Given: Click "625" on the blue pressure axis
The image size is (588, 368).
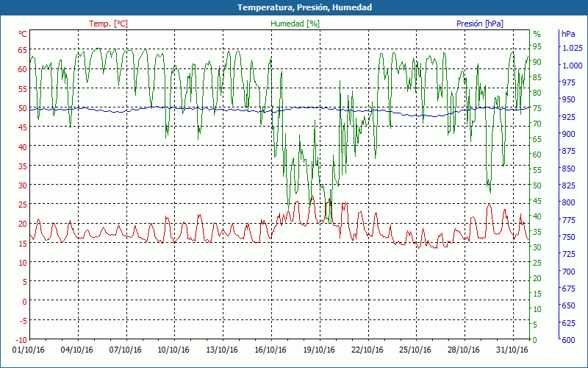Looking at the screenshot, I should pos(569,323).
